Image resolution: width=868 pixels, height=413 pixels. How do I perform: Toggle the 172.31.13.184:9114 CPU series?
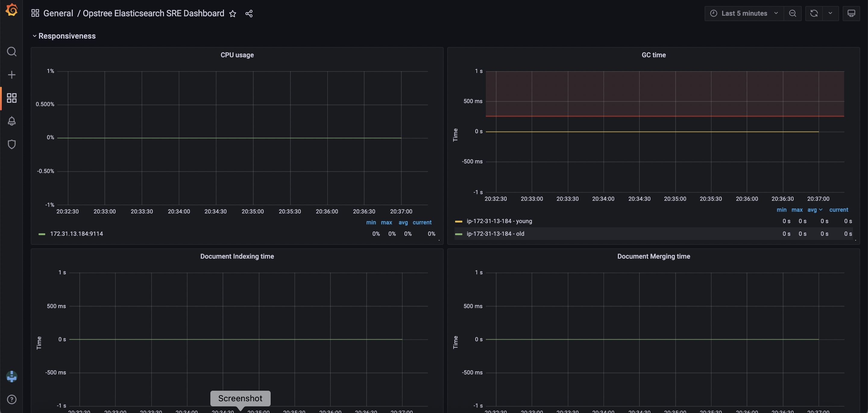(77, 234)
